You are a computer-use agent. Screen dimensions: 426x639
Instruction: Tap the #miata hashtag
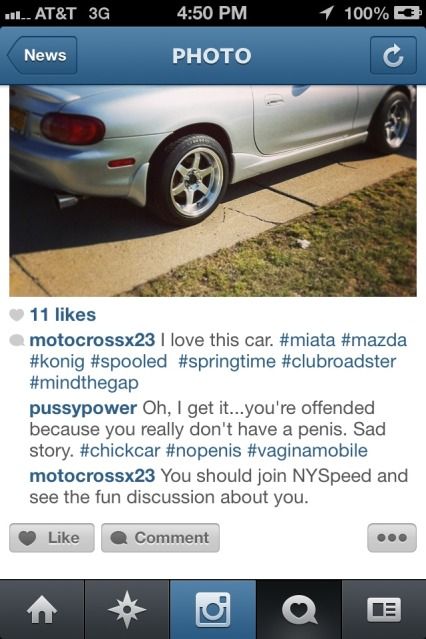pos(307,340)
